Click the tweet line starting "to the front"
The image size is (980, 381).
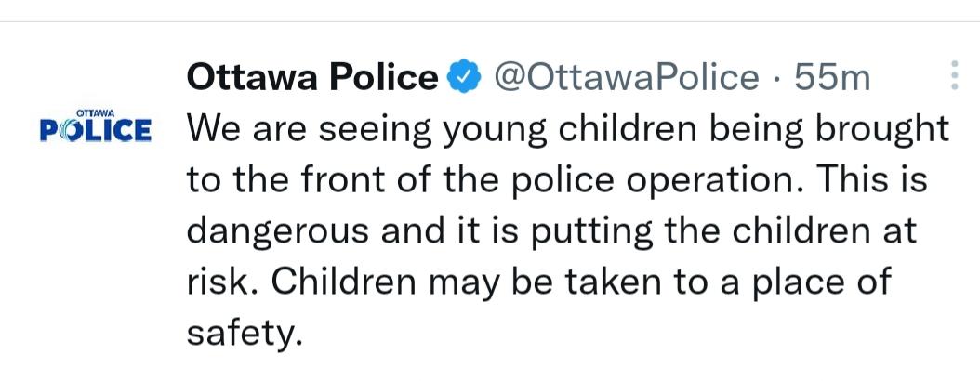click(x=556, y=180)
